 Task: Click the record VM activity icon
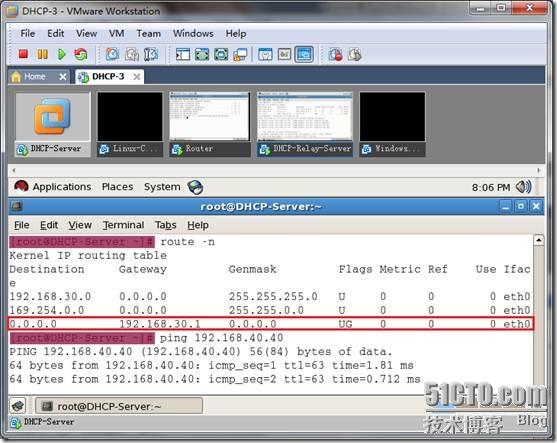[x=336, y=54]
